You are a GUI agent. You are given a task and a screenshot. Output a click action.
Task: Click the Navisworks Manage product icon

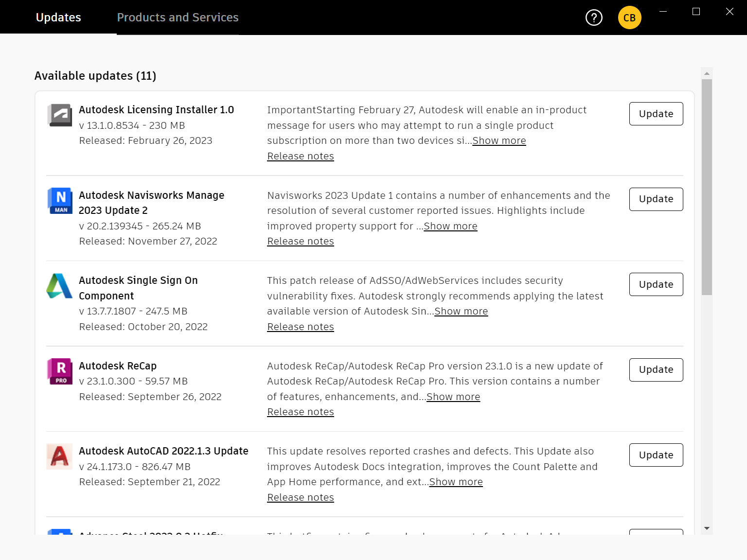60,200
